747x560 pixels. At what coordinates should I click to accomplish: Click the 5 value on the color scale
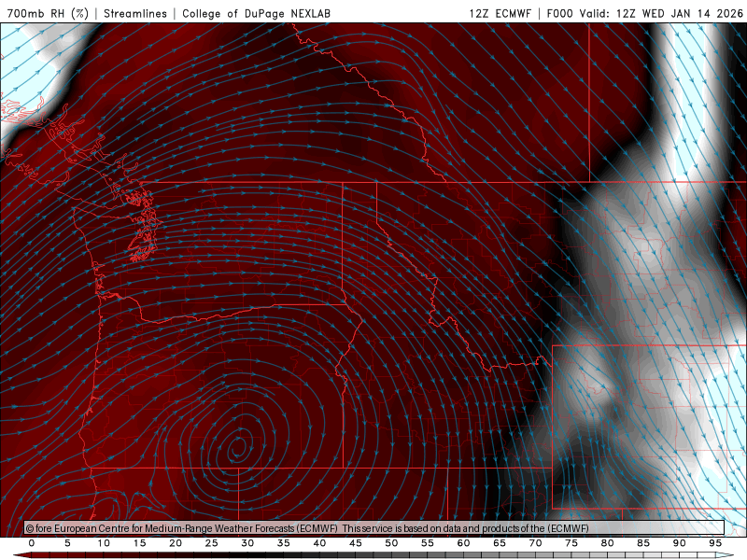pos(67,543)
